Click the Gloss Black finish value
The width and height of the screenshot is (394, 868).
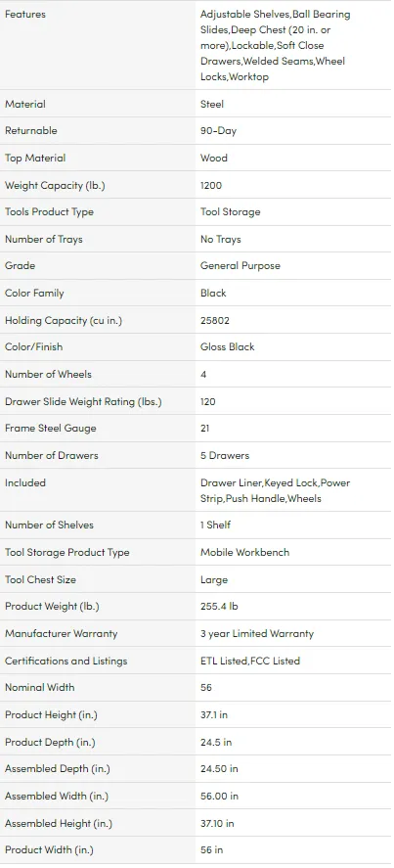228,347
